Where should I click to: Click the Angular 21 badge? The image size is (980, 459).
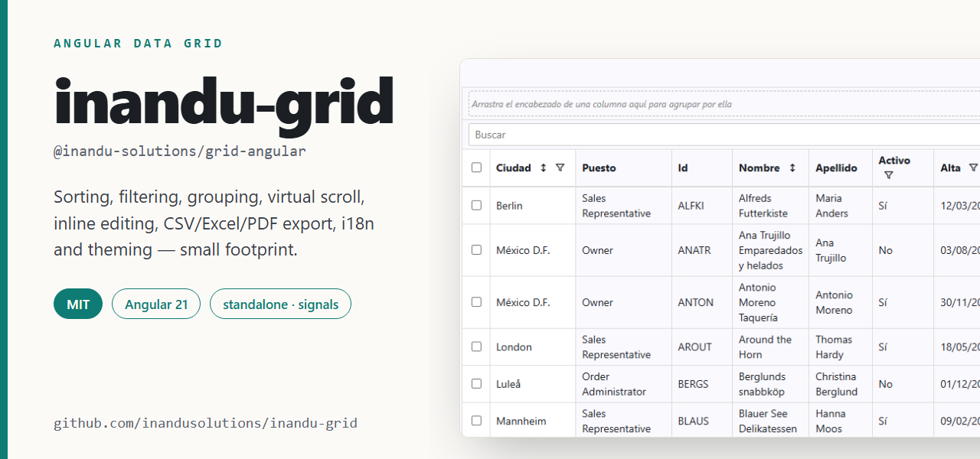(x=156, y=304)
